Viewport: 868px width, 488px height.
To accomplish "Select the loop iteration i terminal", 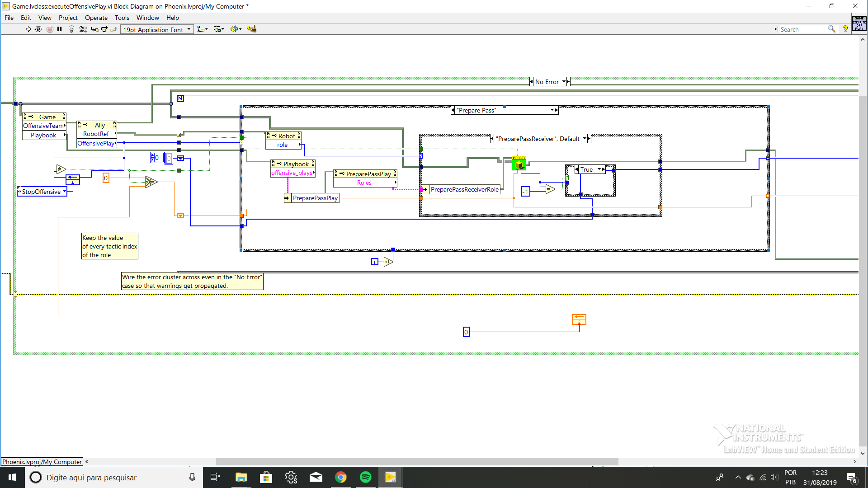I will coord(375,262).
